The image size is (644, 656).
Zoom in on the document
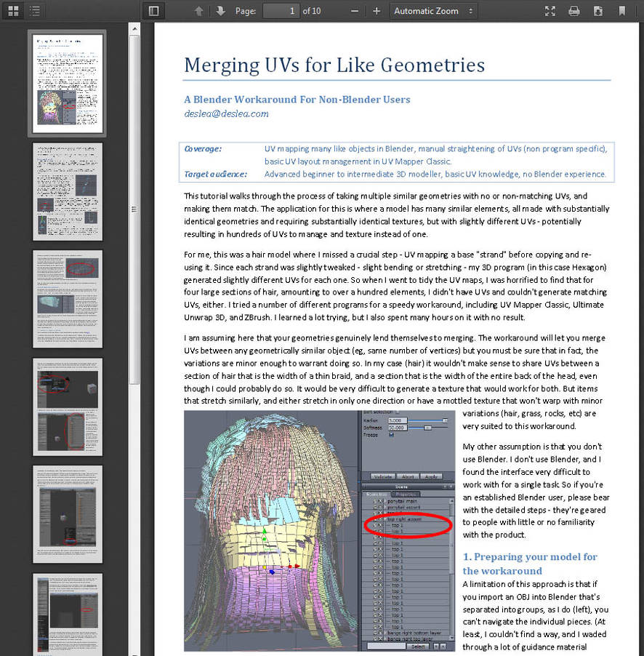click(x=377, y=11)
